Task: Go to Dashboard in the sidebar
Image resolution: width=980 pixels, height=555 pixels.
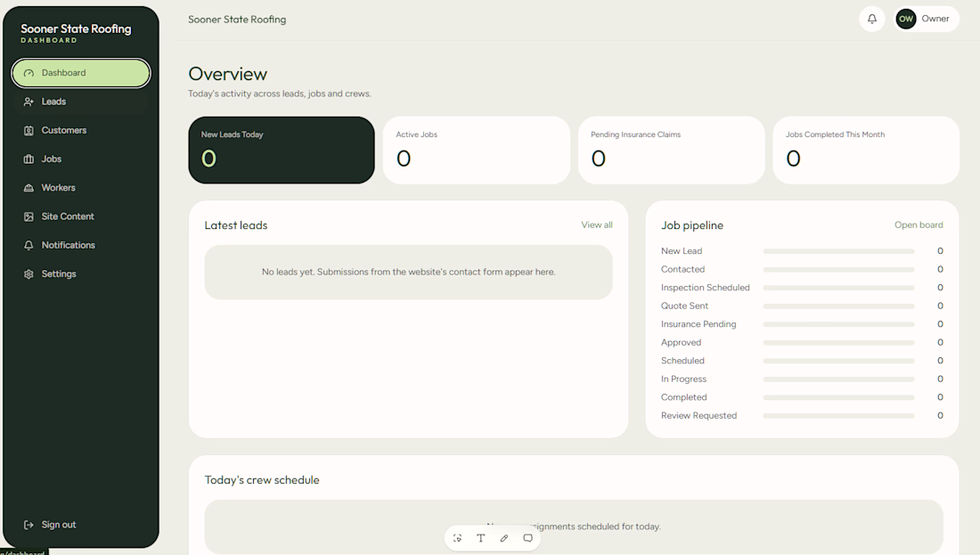Action: point(81,73)
